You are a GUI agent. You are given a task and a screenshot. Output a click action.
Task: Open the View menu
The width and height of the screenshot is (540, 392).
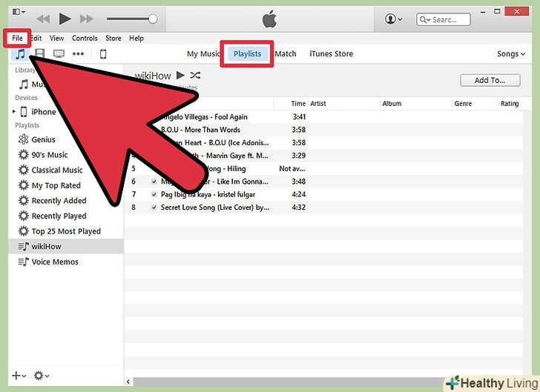click(x=56, y=39)
